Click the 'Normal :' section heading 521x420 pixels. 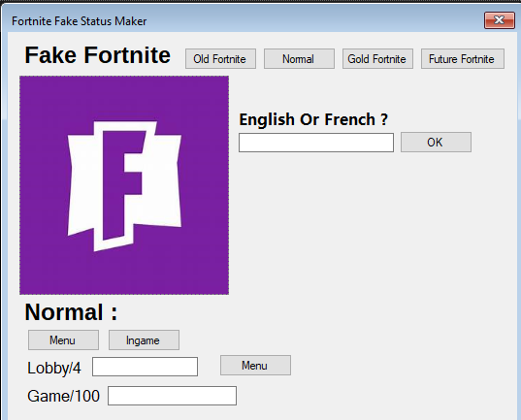click(71, 312)
